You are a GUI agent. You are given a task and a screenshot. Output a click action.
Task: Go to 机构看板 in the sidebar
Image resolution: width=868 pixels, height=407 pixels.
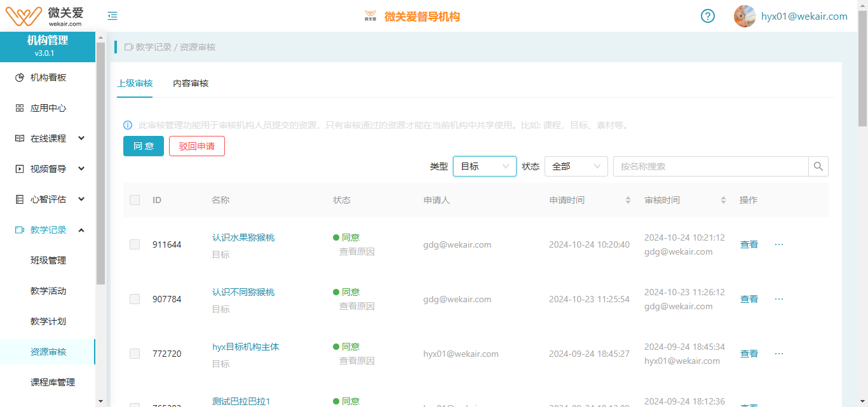pyautogui.click(x=48, y=77)
